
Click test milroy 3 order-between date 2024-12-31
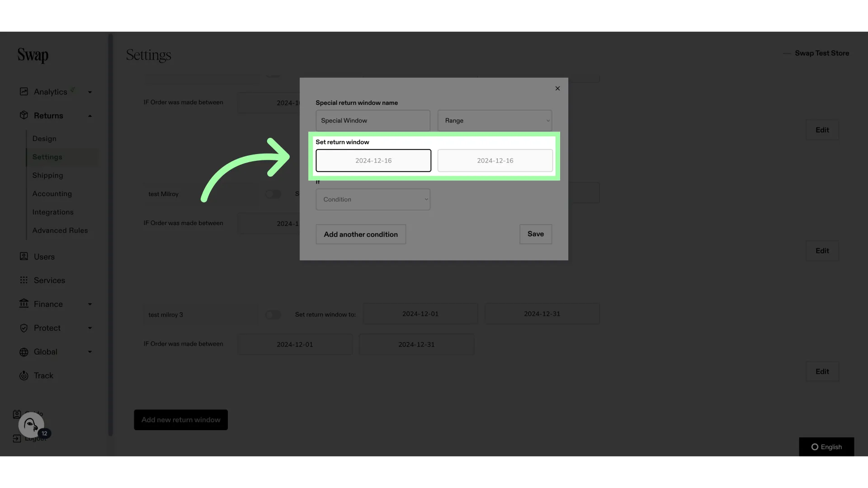[416, 344]
